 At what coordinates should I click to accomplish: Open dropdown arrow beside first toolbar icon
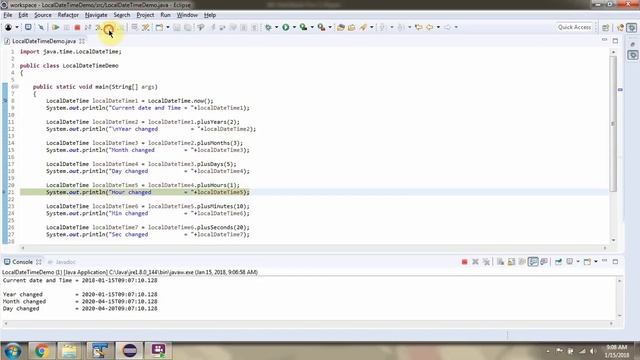point(17,27)
